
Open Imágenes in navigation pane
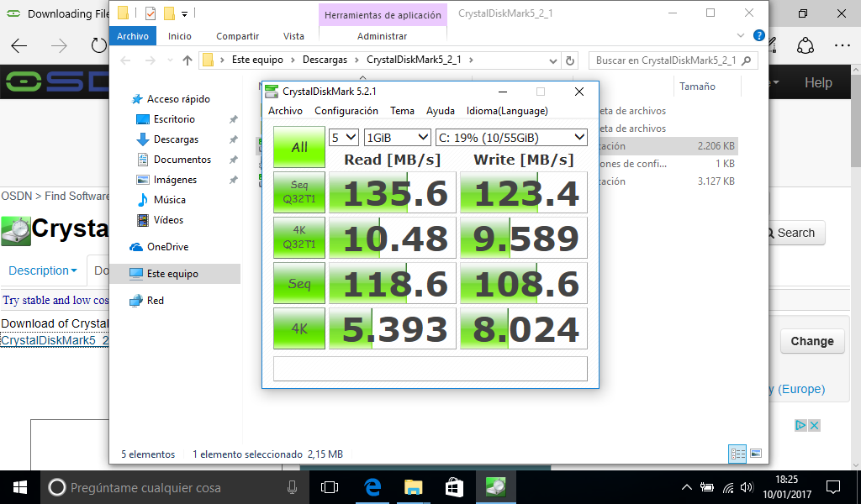(x=175, y=180)
